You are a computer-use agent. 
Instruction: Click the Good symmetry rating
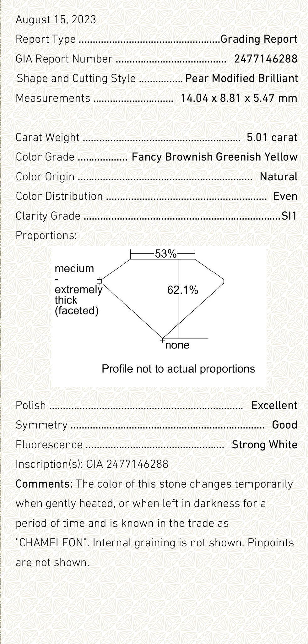click(284, 425)
